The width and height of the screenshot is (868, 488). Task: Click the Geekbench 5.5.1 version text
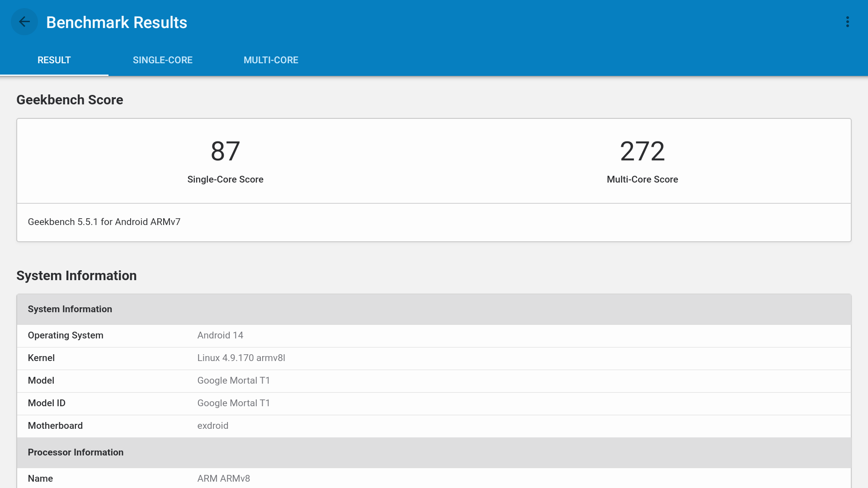click(x=104, y=222)
